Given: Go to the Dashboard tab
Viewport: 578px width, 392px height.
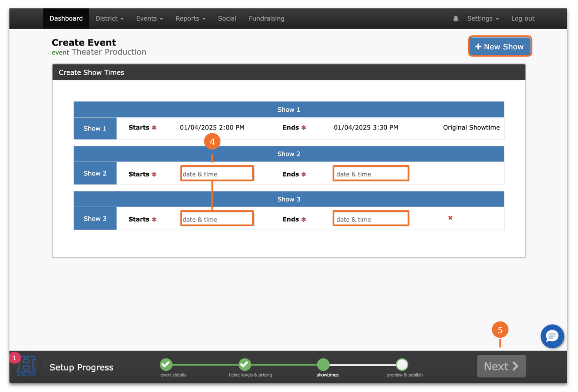Looking at the screenshot, I should click(x=66, y=19).
